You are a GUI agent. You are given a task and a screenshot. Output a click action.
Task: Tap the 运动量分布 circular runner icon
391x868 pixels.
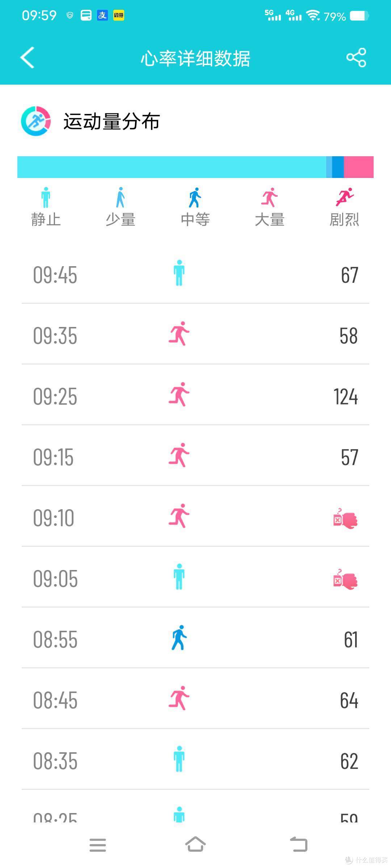(36, 121)
